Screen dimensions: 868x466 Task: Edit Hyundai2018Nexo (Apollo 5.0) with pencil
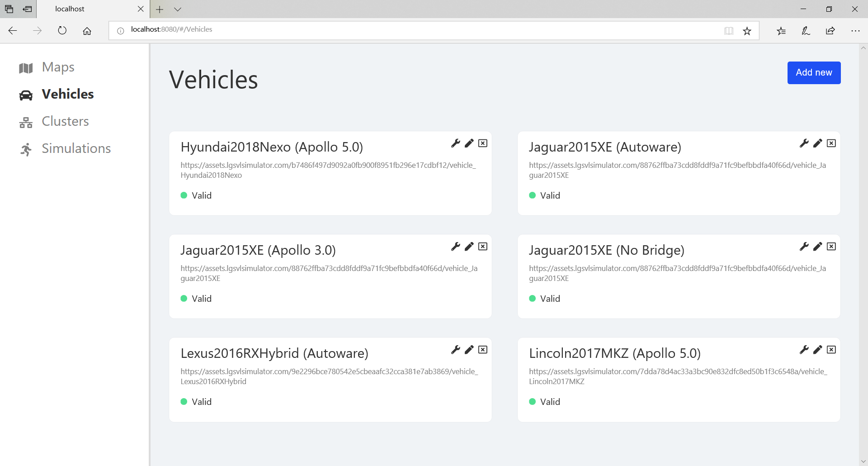point(469,143)
